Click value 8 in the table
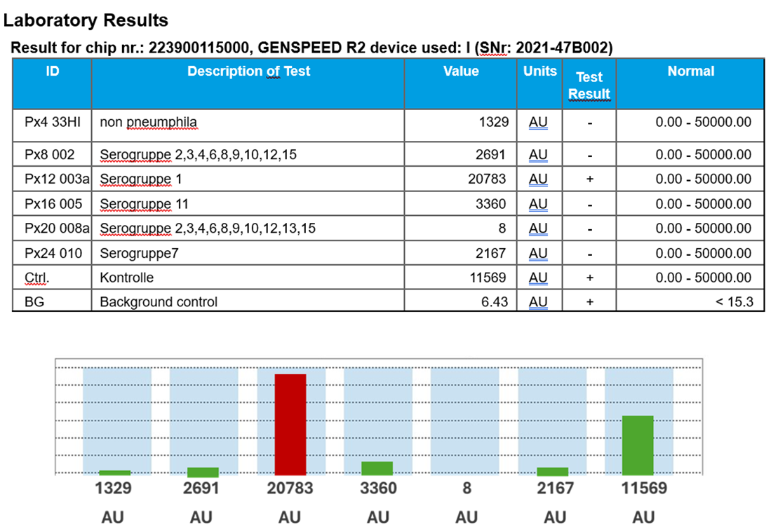This screenshot has width=778, height=532. click(x=502, y=228)
